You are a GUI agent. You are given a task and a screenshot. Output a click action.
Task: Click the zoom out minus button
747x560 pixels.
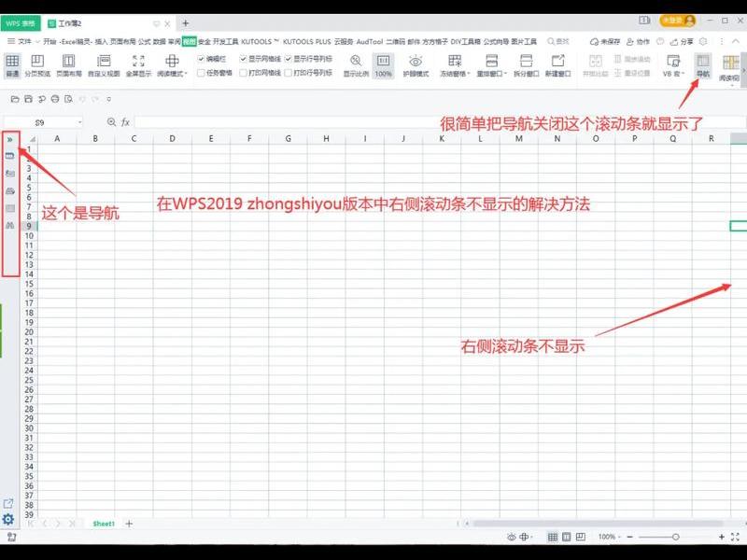click(629, 537)
